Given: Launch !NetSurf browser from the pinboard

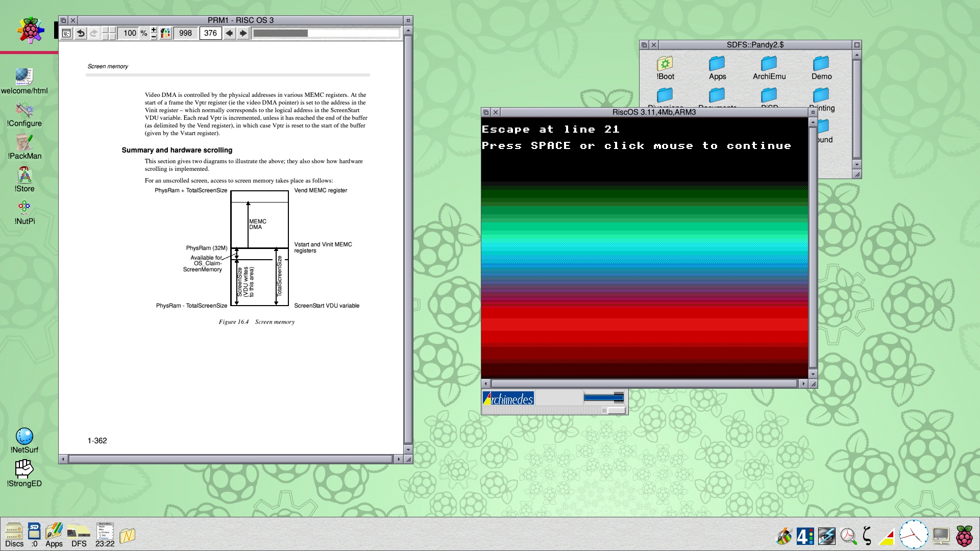Looking at the screenshot, I should pyautogui.click(x=24, y=441).
